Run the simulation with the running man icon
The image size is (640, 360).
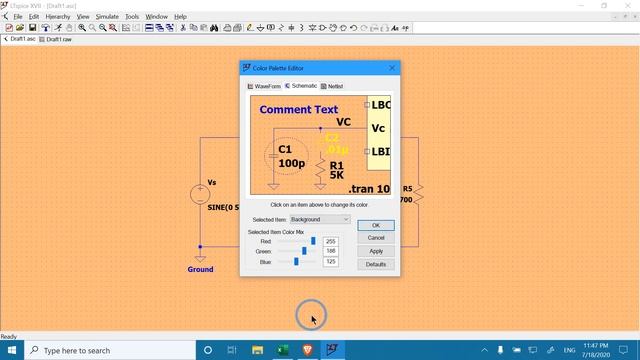pyautogui.click(x=58, y=28)
